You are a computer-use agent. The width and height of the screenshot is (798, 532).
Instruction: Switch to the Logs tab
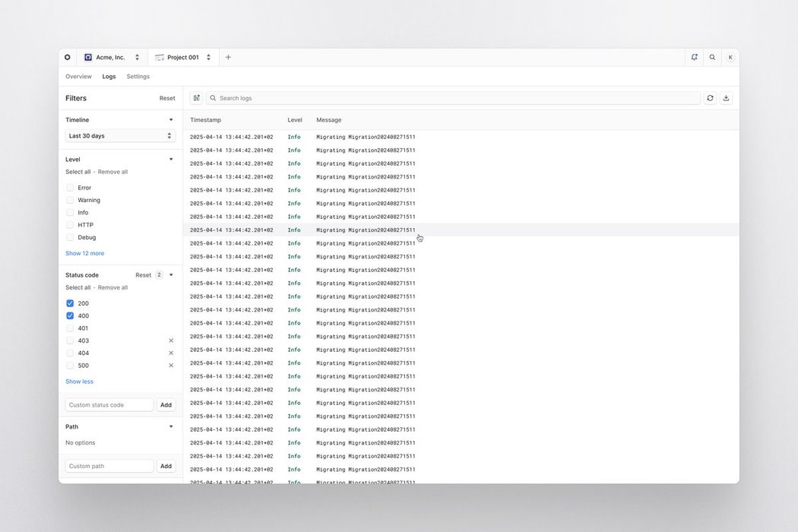109,76
